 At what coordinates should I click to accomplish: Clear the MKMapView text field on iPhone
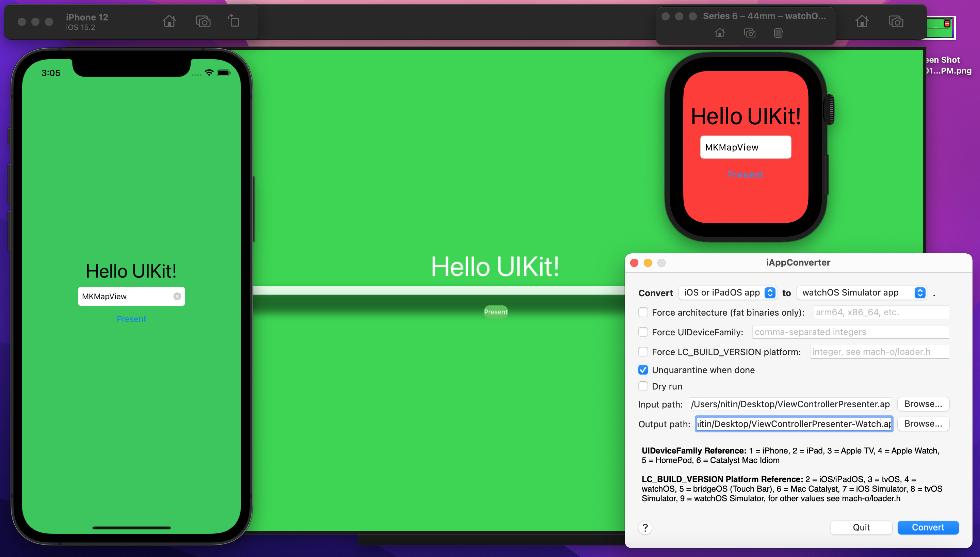tap(177, 297)
